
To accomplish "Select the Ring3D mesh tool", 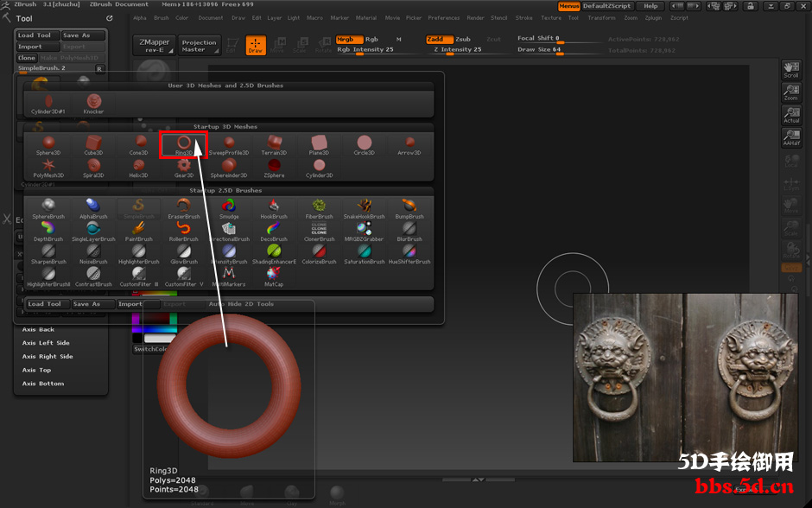I will click(x=184, y=145).
